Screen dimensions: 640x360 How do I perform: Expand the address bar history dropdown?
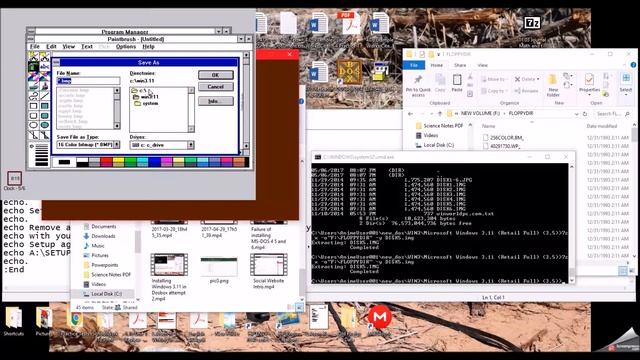(576, 114)
